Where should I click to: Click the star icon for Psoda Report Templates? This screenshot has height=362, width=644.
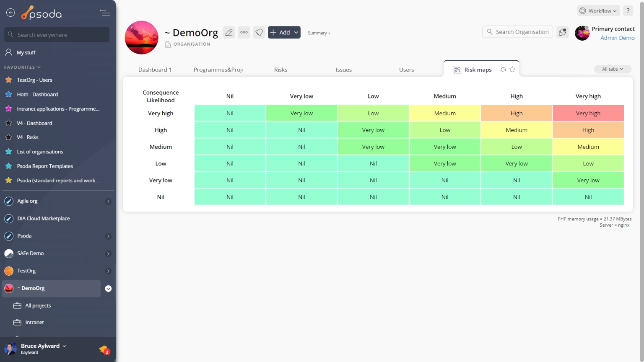[x=8, y=166]
